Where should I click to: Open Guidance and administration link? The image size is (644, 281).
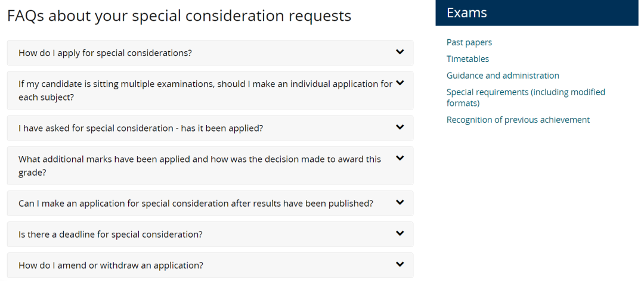(x=503, y=76)
